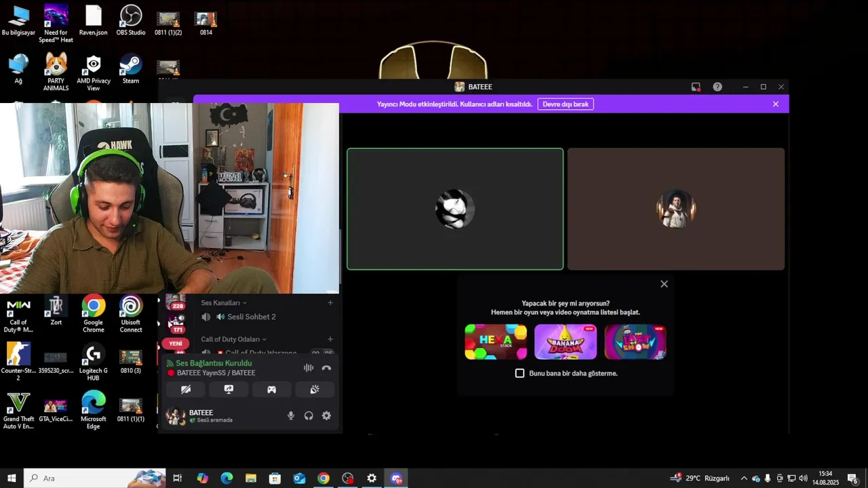Viewport: 868px width, 488px height.
Task: Collapse the Call of Duty Odaları category
Action: (234, 339)
